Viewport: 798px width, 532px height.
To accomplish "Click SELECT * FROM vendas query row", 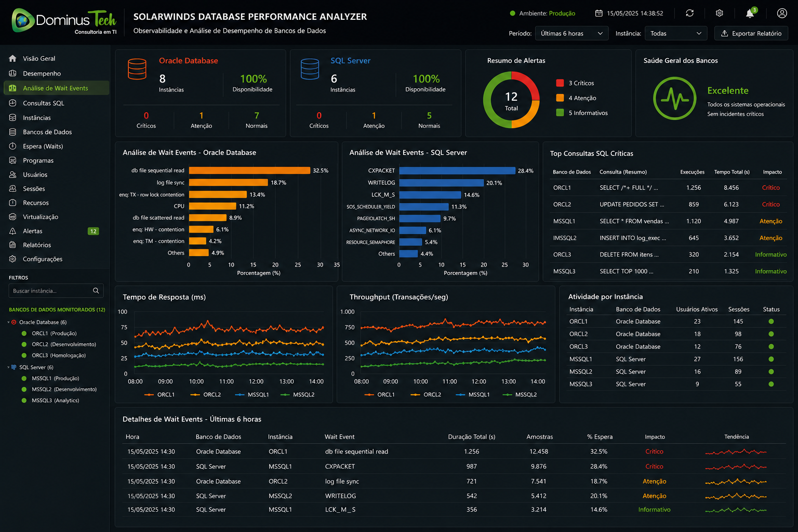I will pyautogui.click(x=668, y=221).
